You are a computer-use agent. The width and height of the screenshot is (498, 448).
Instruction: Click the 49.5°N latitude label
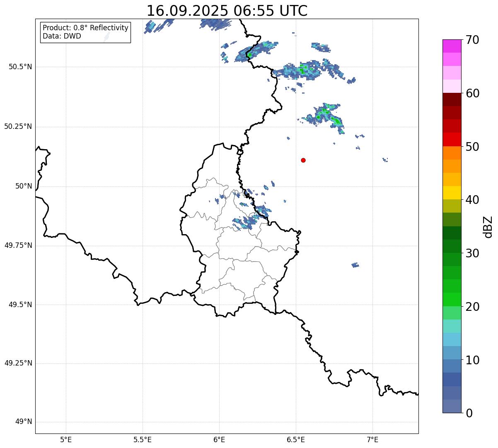pos(20,305)
